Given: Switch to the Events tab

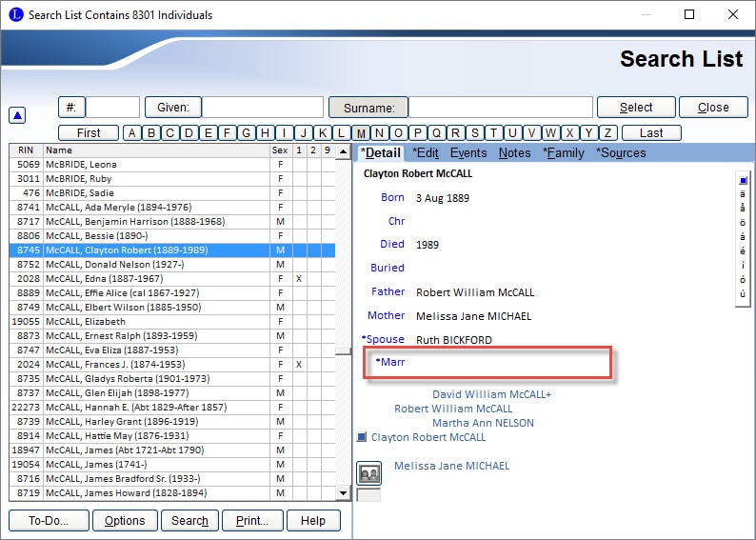Looking at the screenshot, I should pos(468,152).
